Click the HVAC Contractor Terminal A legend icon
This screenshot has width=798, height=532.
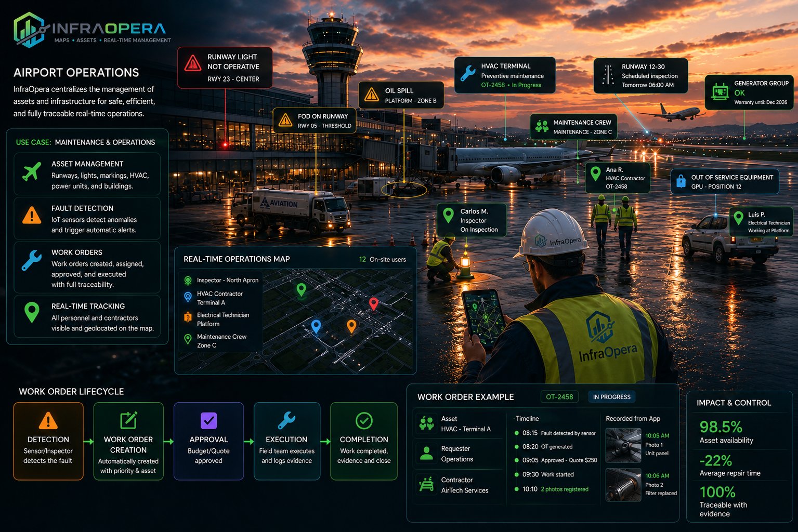(188, 297)
